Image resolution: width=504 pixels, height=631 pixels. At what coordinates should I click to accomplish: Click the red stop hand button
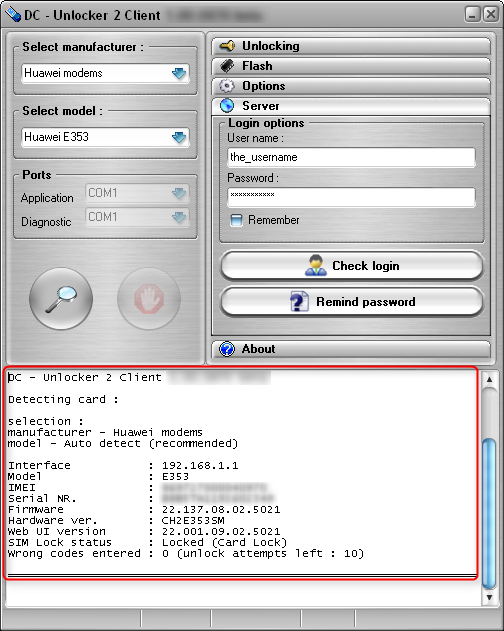click(149, 299)
